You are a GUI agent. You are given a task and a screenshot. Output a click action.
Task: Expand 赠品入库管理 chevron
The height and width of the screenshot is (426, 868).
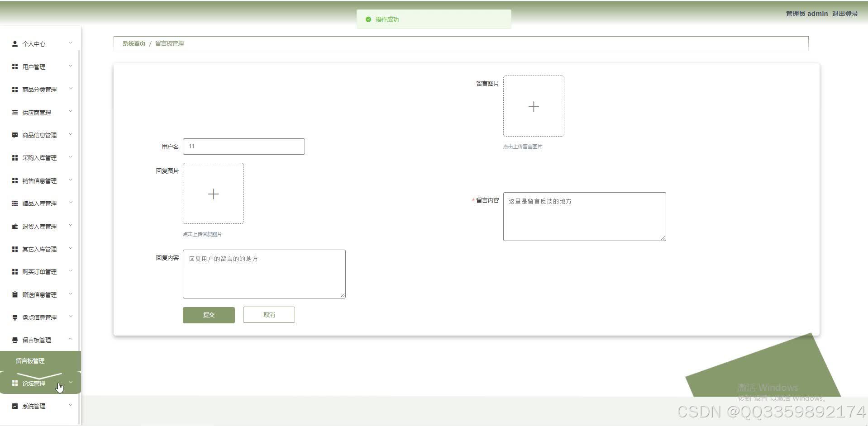tap(71, 203)
